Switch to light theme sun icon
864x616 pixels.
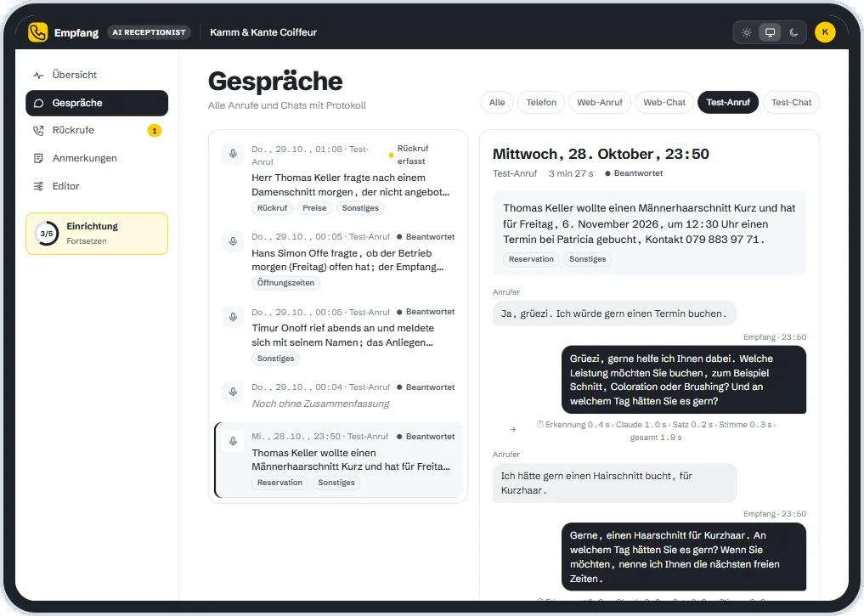click(x=747, y=32)
